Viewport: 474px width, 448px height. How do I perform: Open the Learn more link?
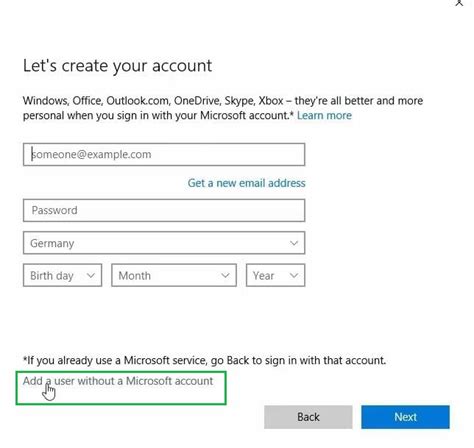pos(324,115)
